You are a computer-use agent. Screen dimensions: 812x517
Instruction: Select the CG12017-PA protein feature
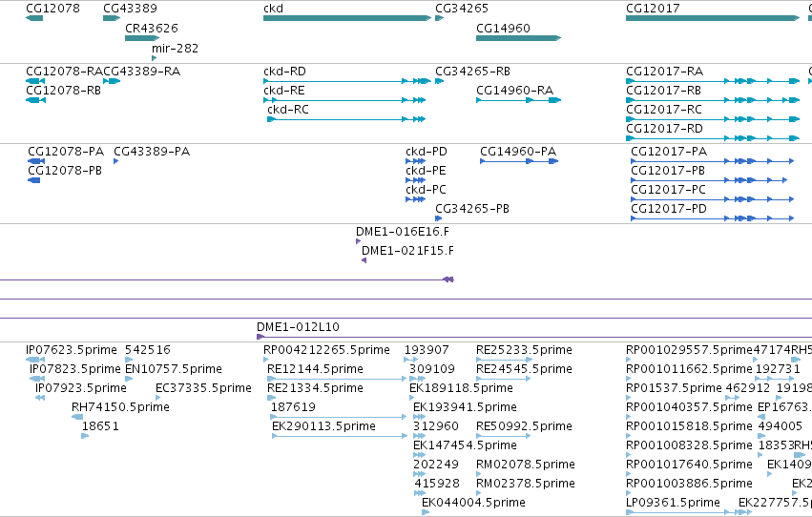(x=712, y=161)
